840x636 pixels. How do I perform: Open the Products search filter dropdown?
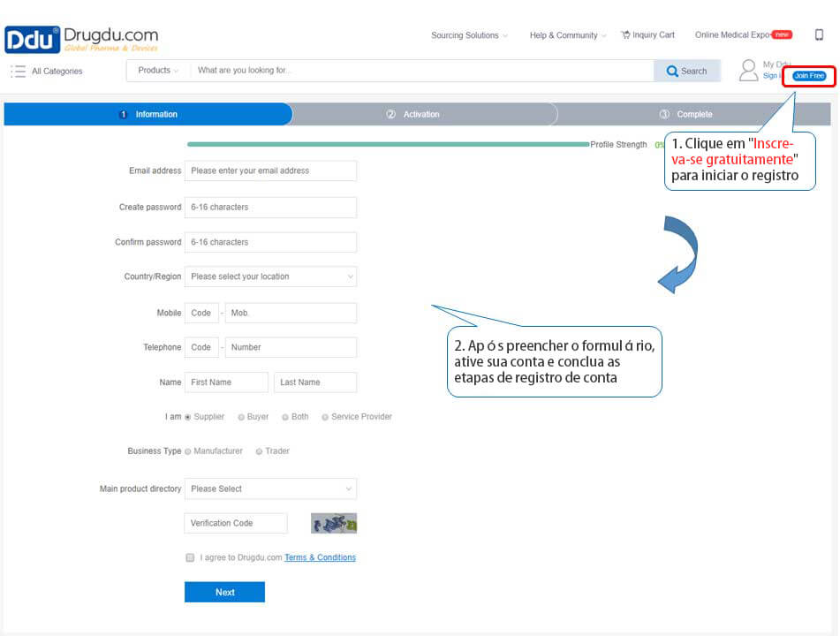(158, 71)
